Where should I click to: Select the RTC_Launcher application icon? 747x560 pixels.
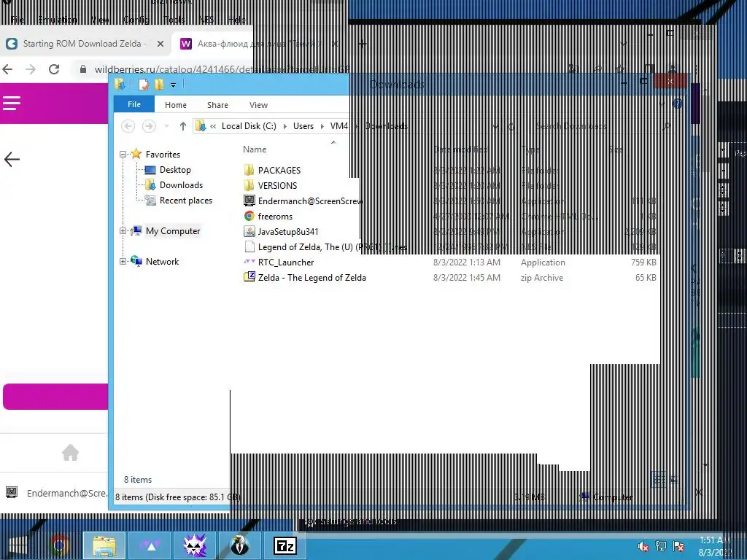(249, 262)
